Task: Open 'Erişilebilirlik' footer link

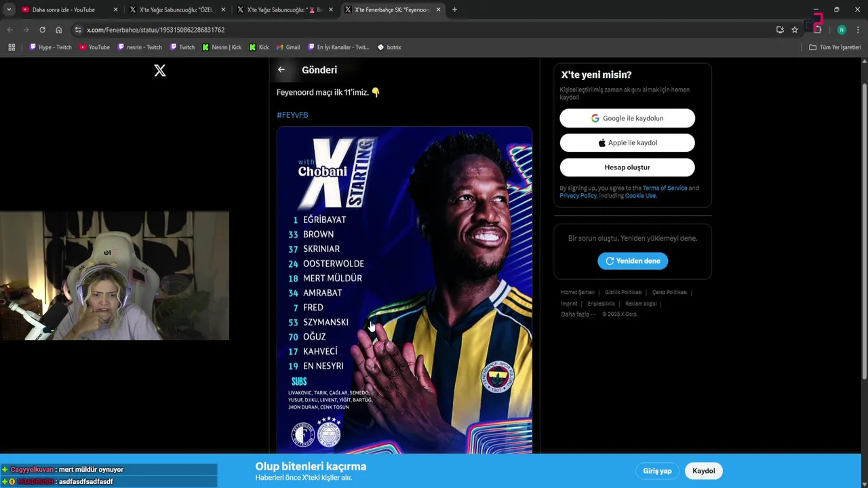Action: (601, 304)
